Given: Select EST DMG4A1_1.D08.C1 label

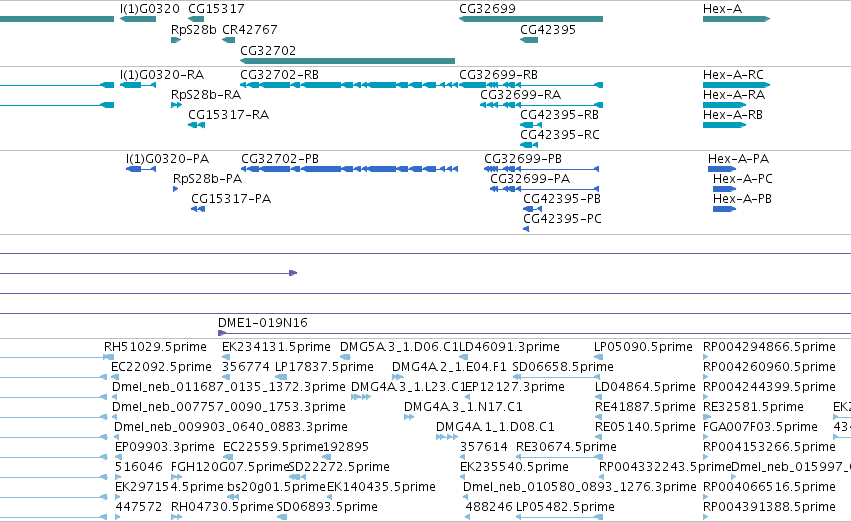Looking at the screenshot, I should coord(496,426).
